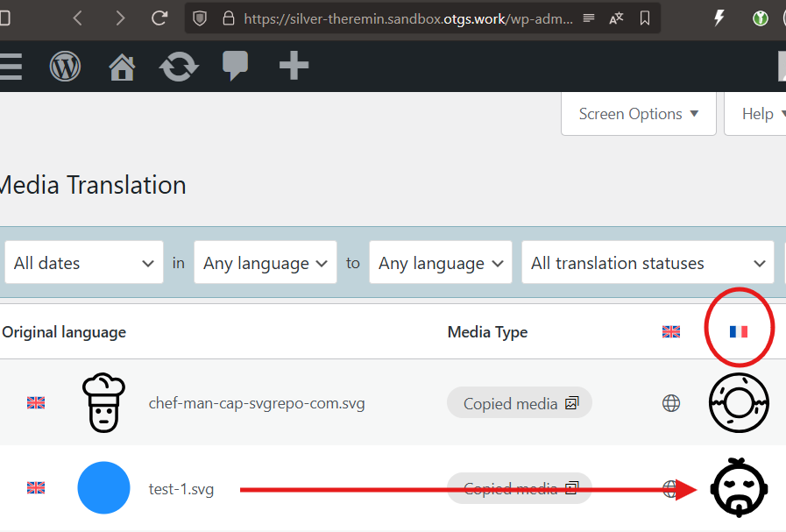Click the chef-man-cap SVG thumbnail
Screen dimensions: 786x532
[103, 403]
